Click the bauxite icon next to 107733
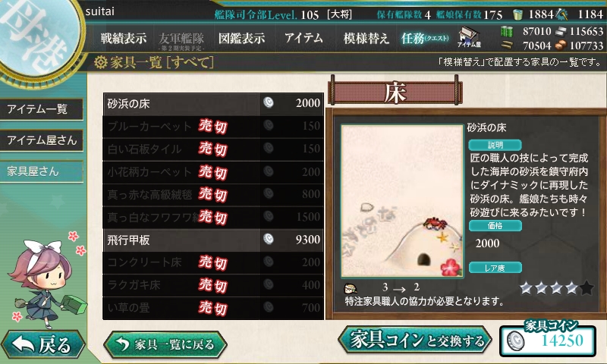 (x=561, y=45)
